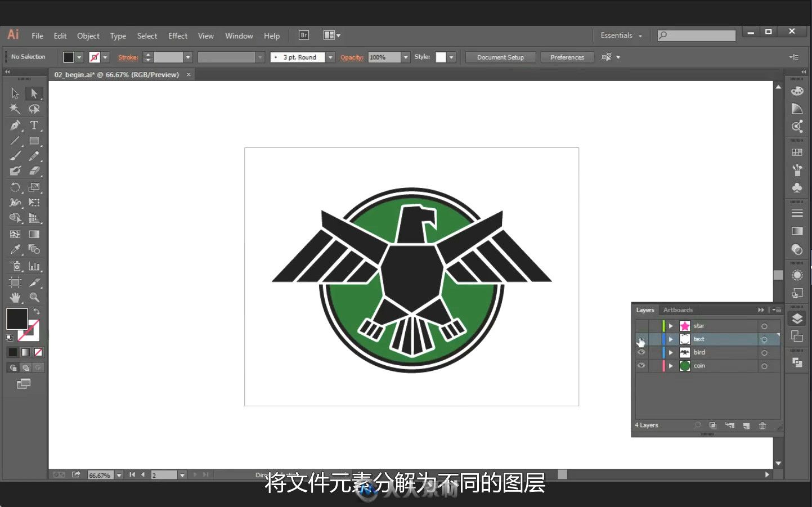Click the Stroke label link
Viewport: 812px width, 507px height.
pos(128,57)
